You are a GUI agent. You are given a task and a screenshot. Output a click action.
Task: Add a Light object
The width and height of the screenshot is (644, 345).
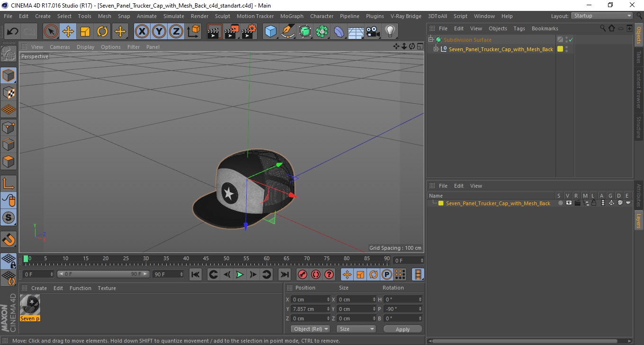tap(390, 32)
